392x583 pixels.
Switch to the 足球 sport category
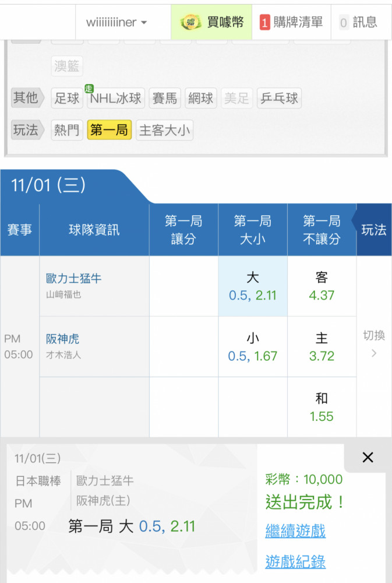[x=67, y=98]
